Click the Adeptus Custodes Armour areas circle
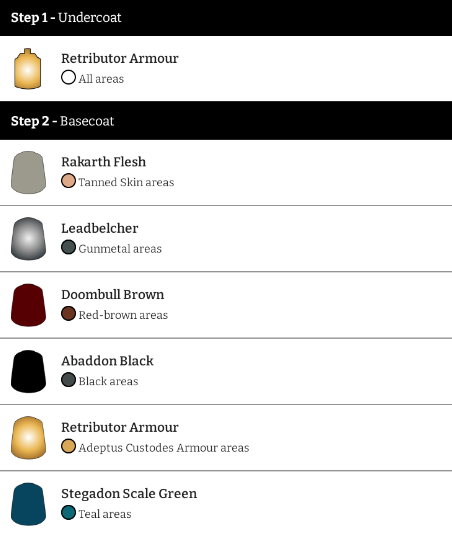The image size is (452, 534). tap(68, 446)
